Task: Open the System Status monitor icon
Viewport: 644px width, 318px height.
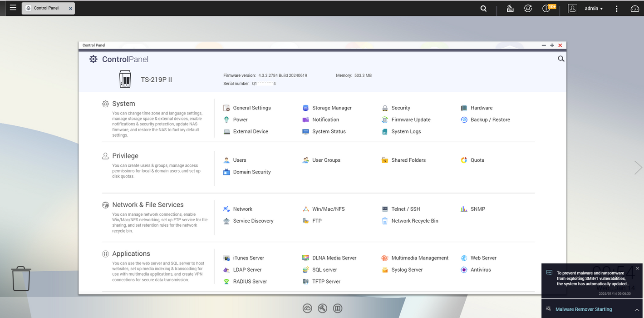Action: 305,132
